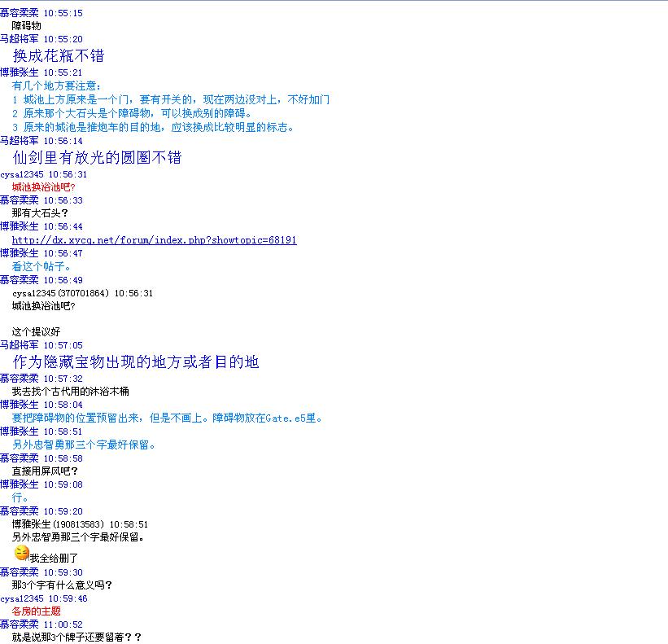Click the short reply 行。

[x=20, y=497]
